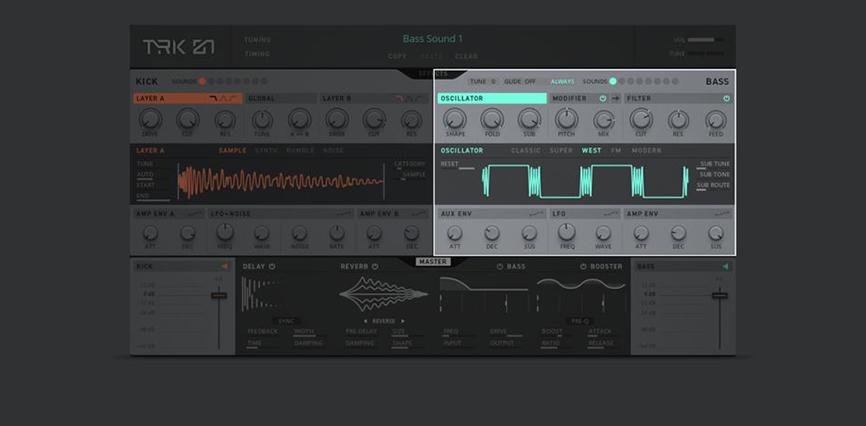866x426 pixels.
Task: Adjust the Bass filter FEED knob
Action: tap(716, 120)
